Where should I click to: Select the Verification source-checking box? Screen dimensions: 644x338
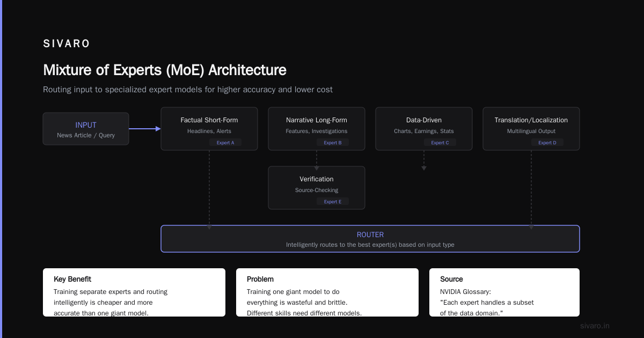(317, 188)
